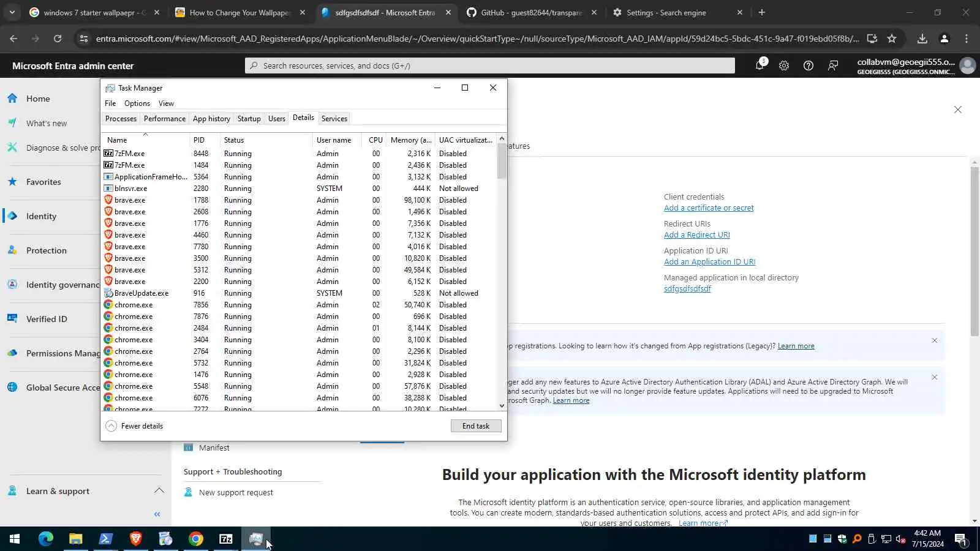Click the Chrome address bar URL
The image size is (980, 551).
tap(477, 39)
